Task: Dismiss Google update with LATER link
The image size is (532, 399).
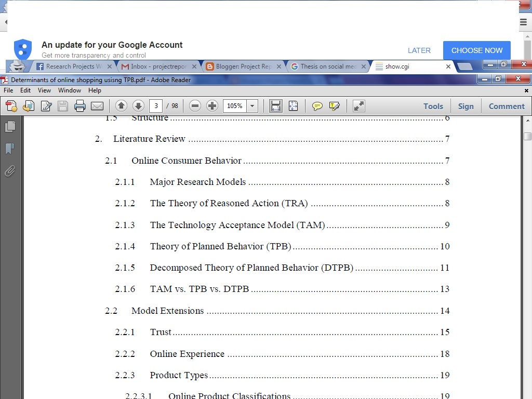Action: pyautogui.click(x=419, y=50)
